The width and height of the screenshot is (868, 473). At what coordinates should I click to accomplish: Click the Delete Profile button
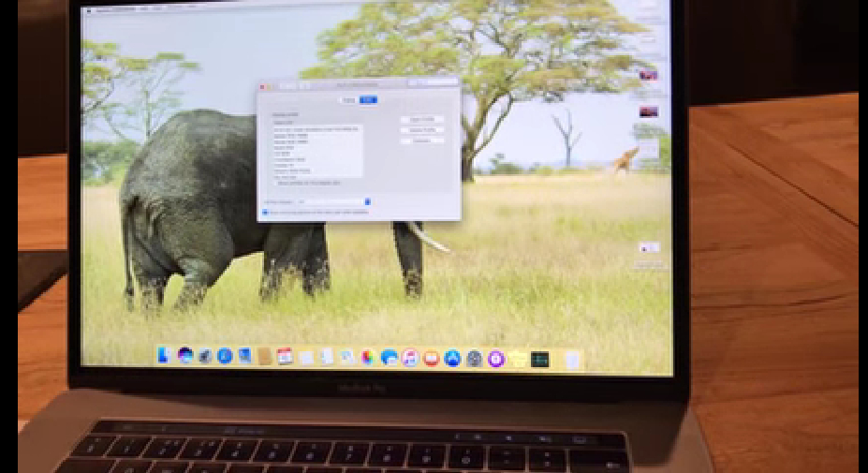421,130
